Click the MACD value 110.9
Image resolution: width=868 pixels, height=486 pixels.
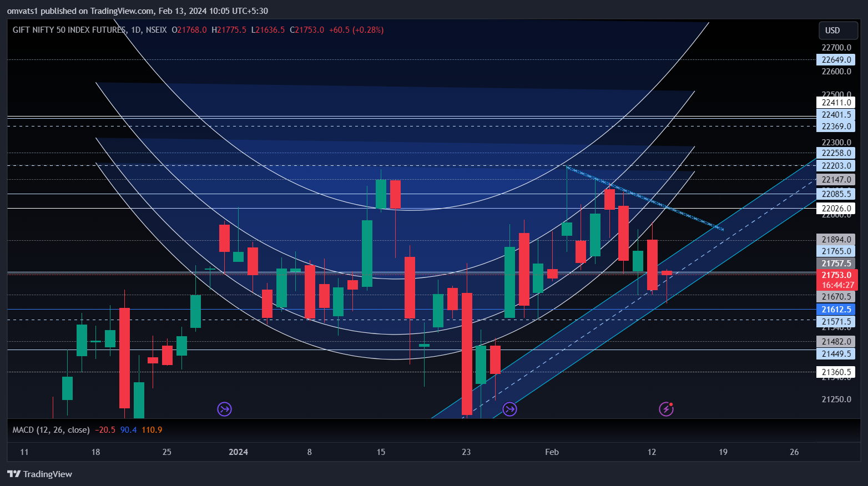tap(152, 430)
